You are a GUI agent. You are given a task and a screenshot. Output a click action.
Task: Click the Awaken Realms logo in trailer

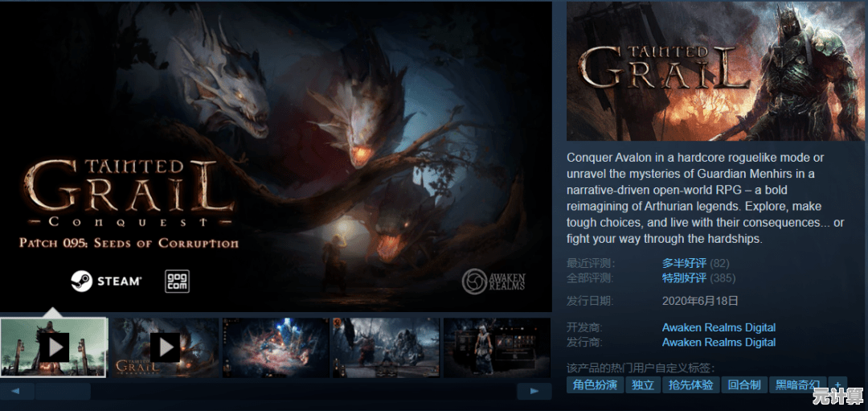click(493, 282)
